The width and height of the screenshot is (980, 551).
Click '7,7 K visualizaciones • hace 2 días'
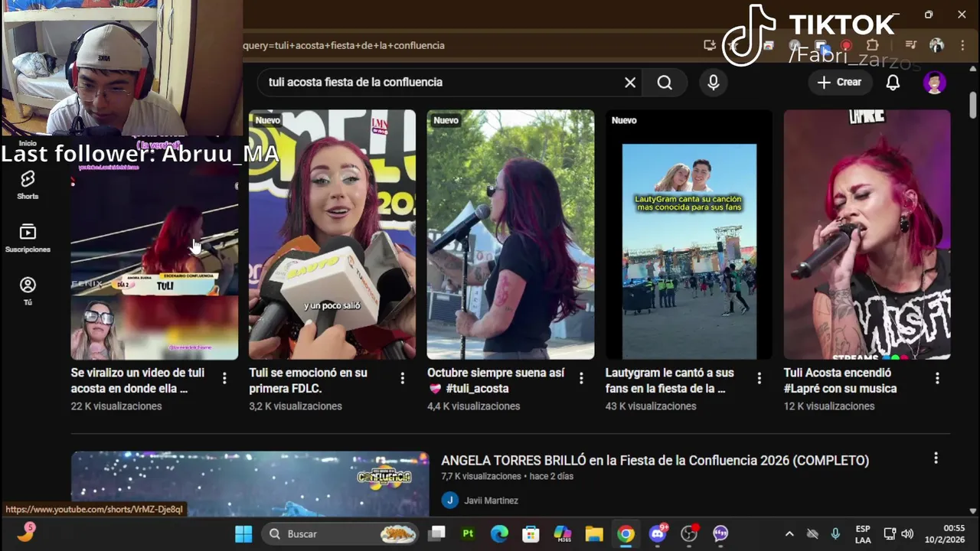pos(508,476)
